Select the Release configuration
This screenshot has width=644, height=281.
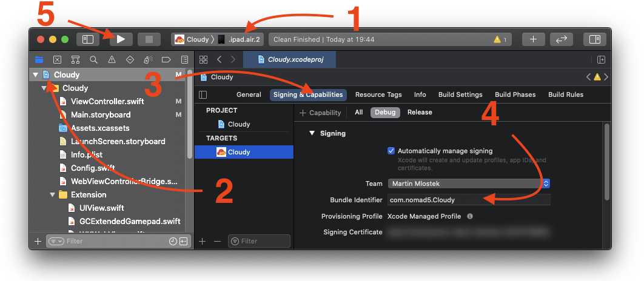point(420,113)
